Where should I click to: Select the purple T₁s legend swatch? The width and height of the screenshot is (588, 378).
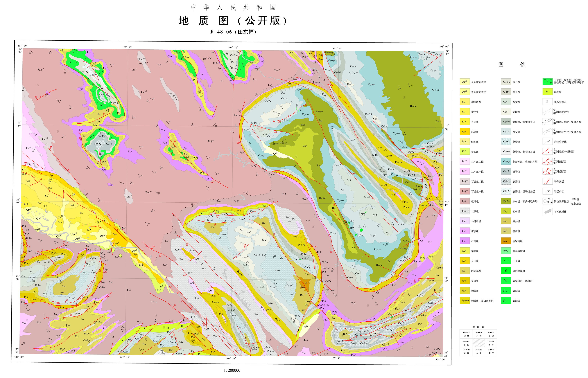click(x=464, y=241)
